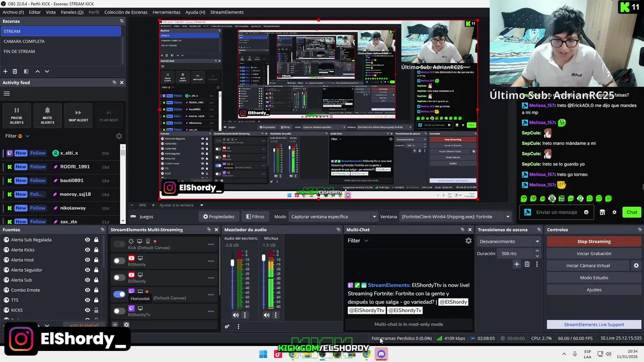Open Multi-Chat settings gear
This screenshot has width=644, height=362.
coord(468,241)
